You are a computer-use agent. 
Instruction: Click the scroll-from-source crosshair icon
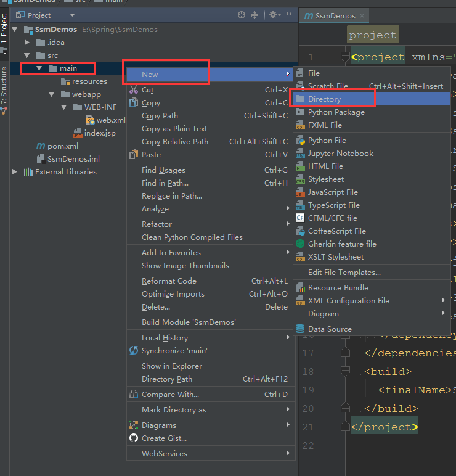(x=242, y=15)
